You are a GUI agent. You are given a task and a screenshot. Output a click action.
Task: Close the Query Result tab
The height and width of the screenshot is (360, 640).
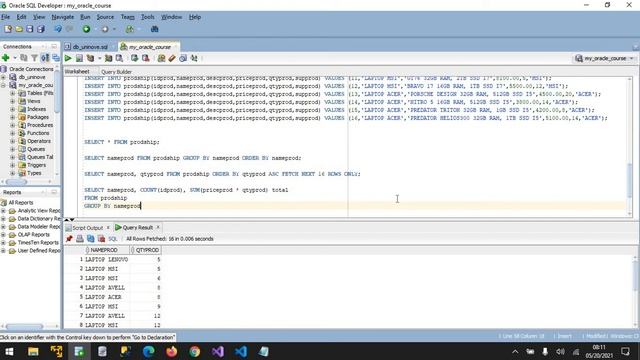pos(158,227)
